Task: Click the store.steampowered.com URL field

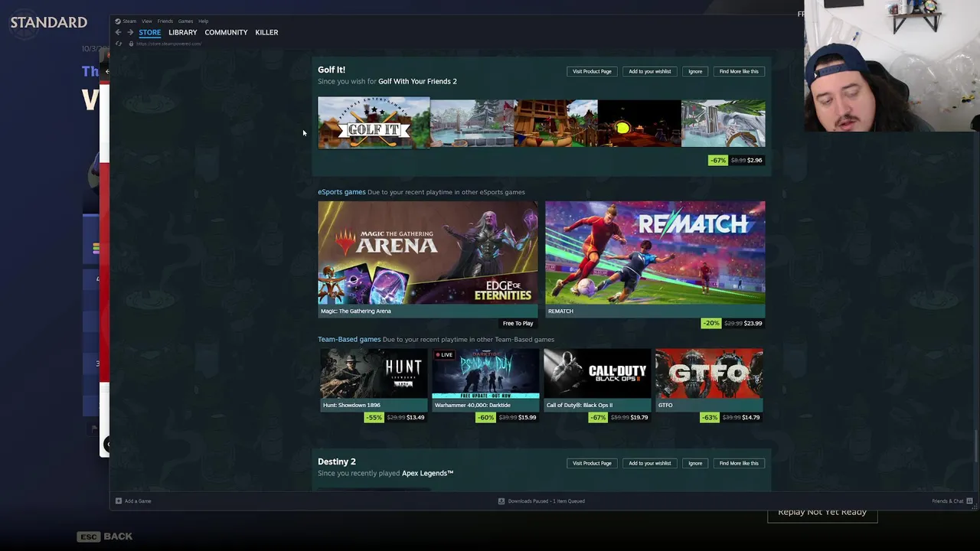Action: coord(168,44)
